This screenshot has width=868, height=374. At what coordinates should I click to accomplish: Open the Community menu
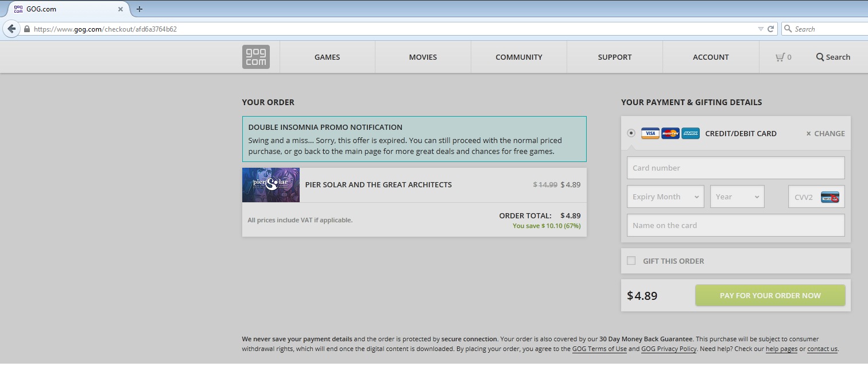click(519, 57)
